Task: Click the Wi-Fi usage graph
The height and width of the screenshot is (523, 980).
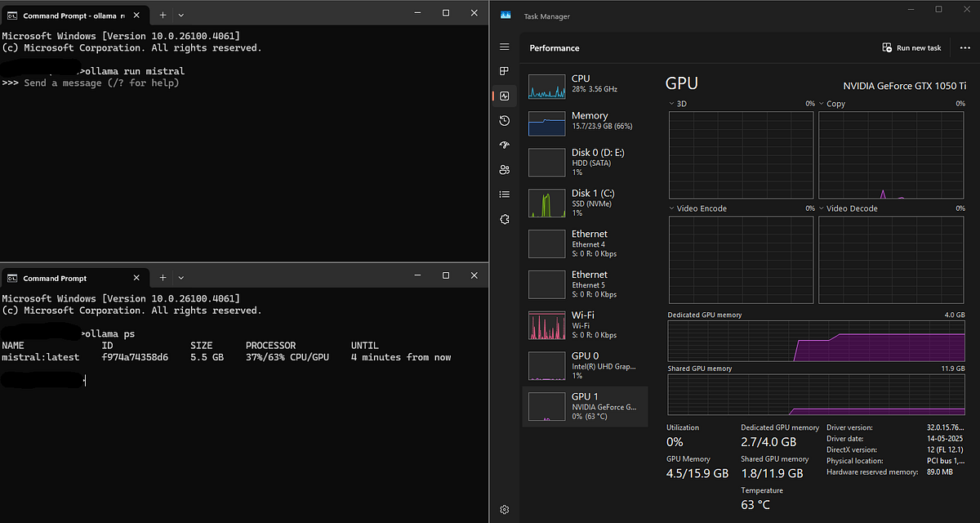Action: click(546, 324)
